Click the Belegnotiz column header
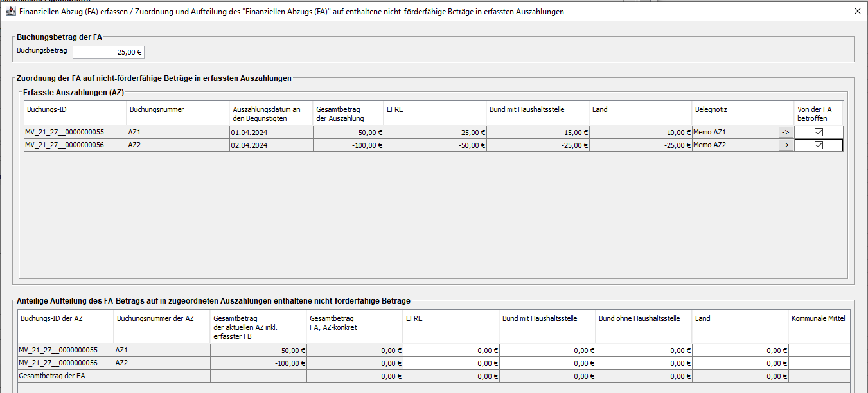The height and width of the screenshot is (393, 868). [743, 113]
